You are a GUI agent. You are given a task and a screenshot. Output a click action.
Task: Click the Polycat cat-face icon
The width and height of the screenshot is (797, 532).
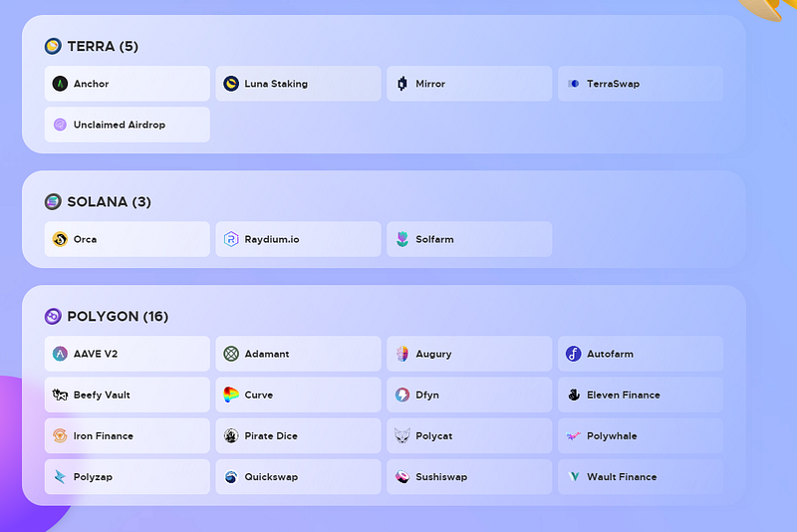pyautogui.click(x=402, y=435)
